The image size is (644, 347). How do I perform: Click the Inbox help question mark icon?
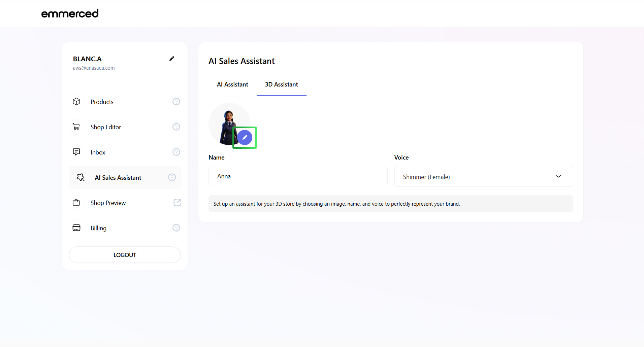click(176, 152)
